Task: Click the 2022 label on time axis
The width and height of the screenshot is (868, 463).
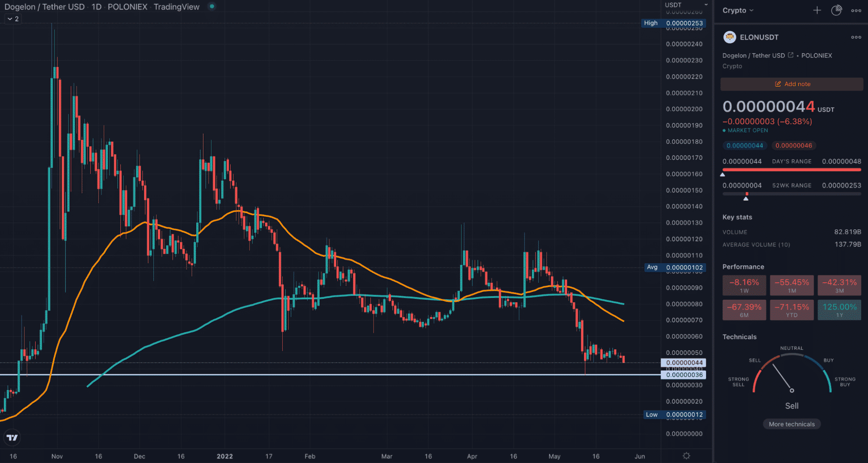Action: [224, 456]
